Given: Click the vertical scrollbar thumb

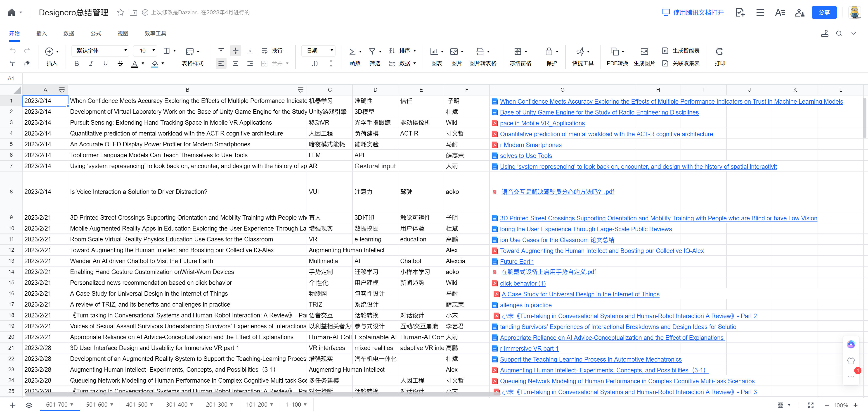Looking at the screenshot, I should pos(865,118).
